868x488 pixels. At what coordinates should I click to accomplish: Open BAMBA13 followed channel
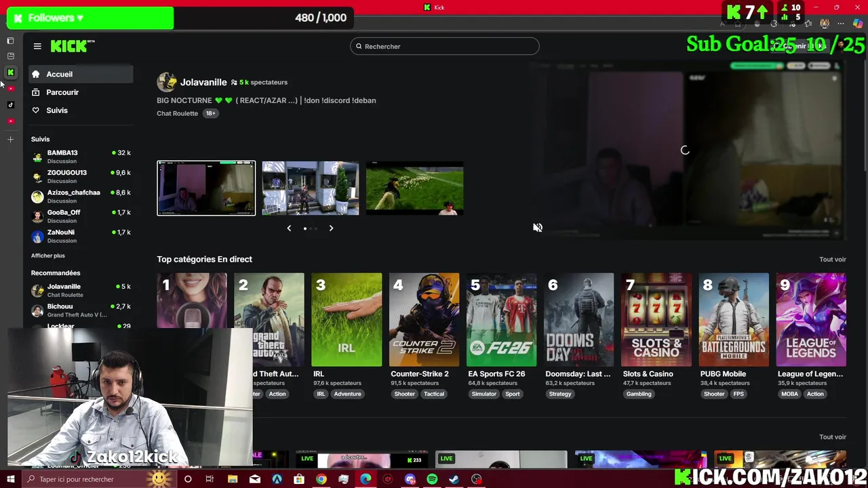point(81,157)
